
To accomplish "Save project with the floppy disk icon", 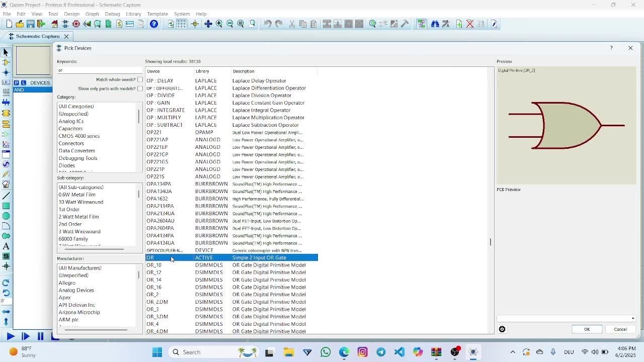I will [31, 24].
